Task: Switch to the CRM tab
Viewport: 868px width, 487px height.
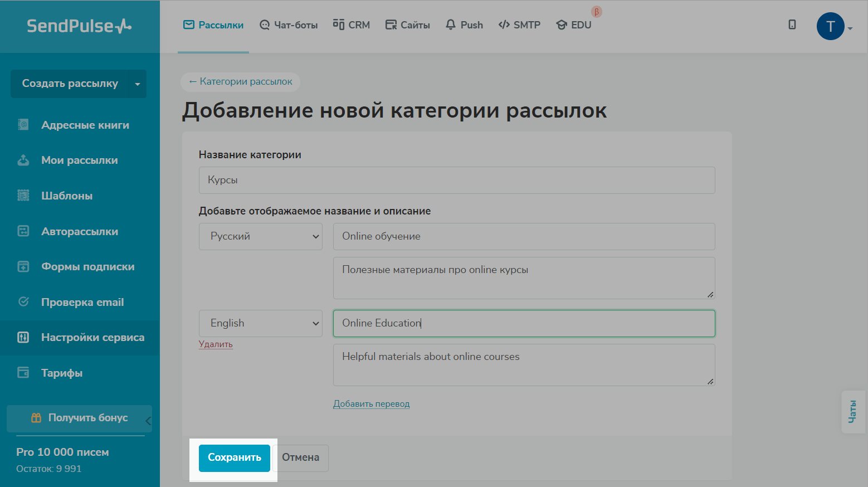Action: coord(352,25)
